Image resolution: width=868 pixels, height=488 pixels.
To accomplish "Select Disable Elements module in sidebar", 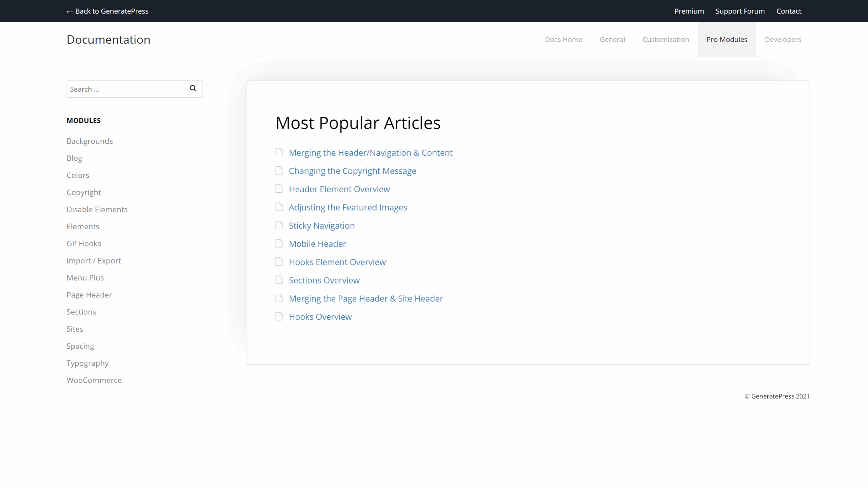I will [x=97, y=210].
